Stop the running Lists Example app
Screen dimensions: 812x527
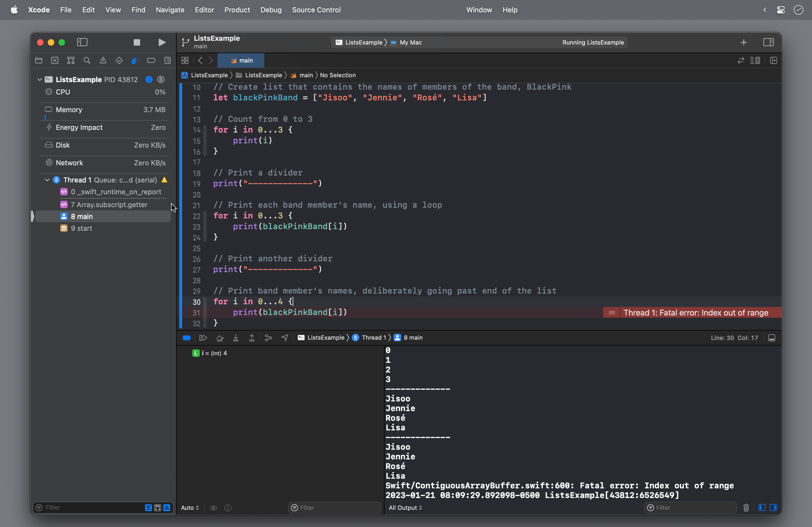pos(136,42)
